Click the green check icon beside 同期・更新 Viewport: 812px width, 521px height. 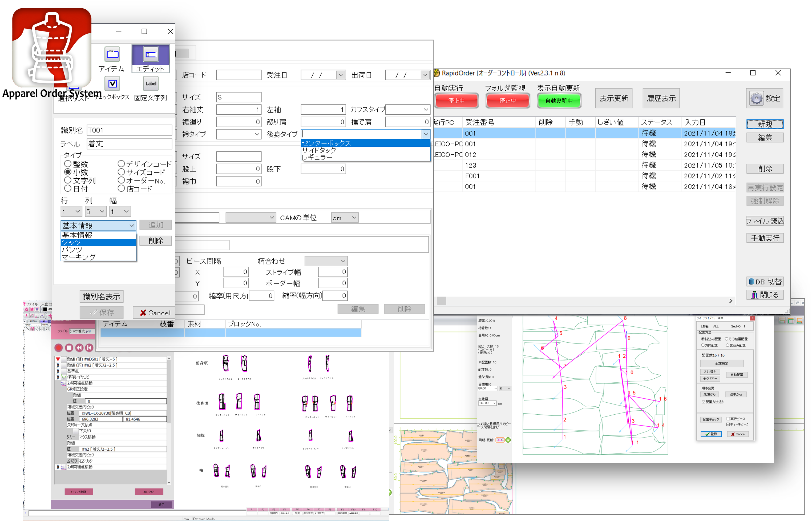508,440
